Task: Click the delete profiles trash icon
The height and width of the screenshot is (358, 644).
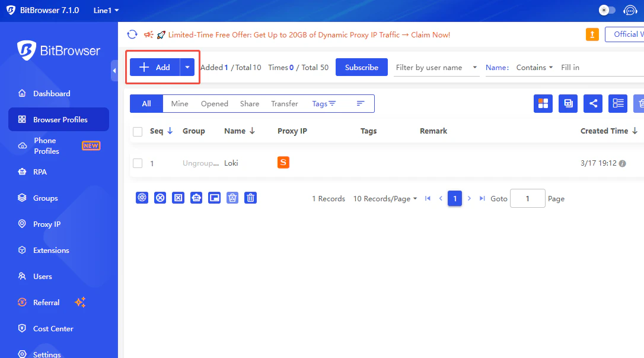Action: pyautogui.click(x=250, y=198)
